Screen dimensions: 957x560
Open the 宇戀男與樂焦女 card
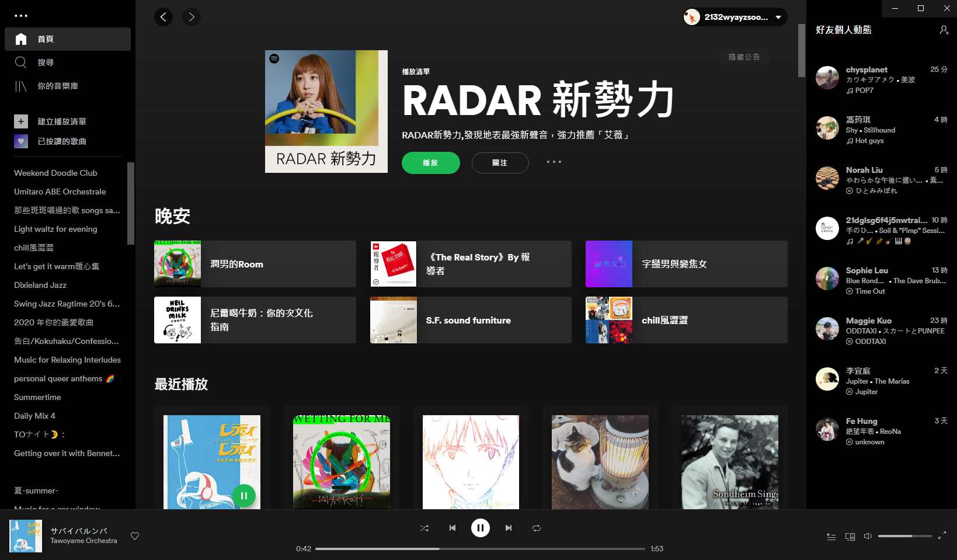pyautogui.click(x=687, y=264)
